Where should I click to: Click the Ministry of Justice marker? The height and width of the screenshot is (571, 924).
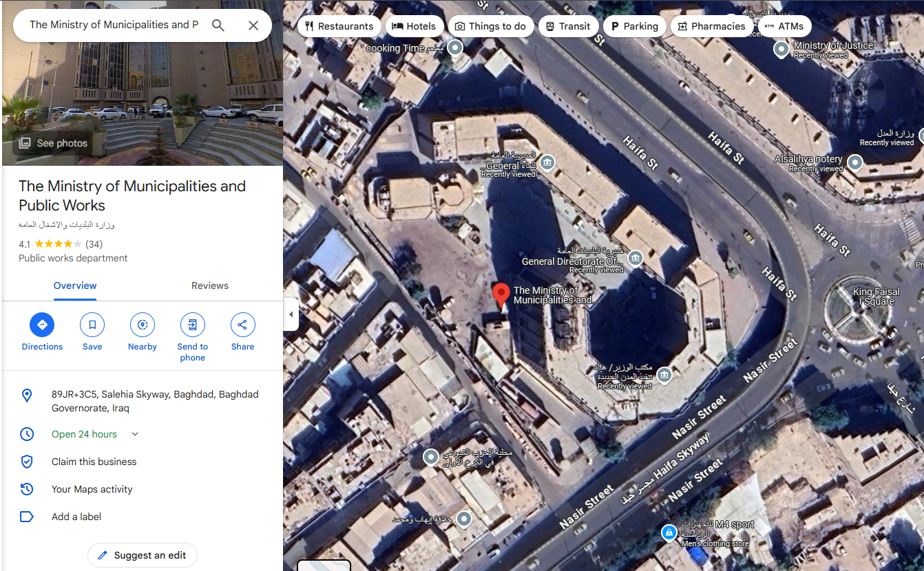pos(781,50)
